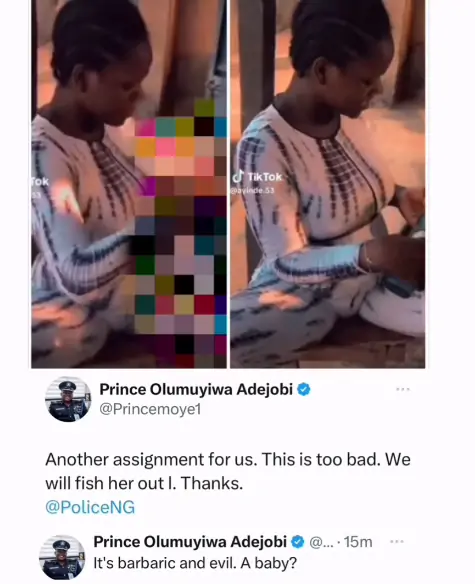475x584 pixels.
Task: Click the 15m timestamp on the reply
Action: click(358, 542)
